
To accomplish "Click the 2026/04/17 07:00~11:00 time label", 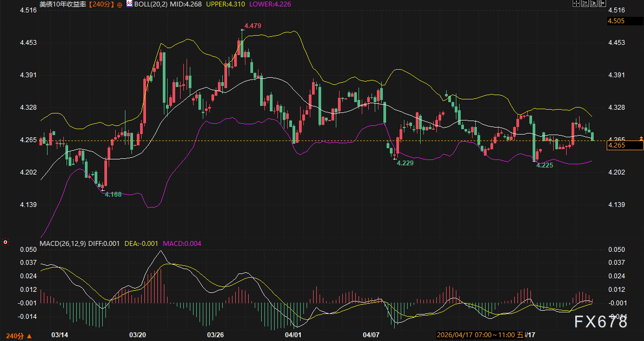I will [x=475, y=336].
